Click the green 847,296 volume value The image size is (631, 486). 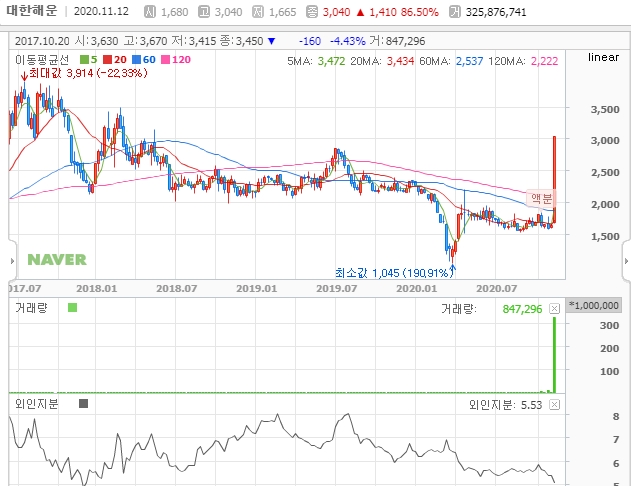(x=522, y=309)
